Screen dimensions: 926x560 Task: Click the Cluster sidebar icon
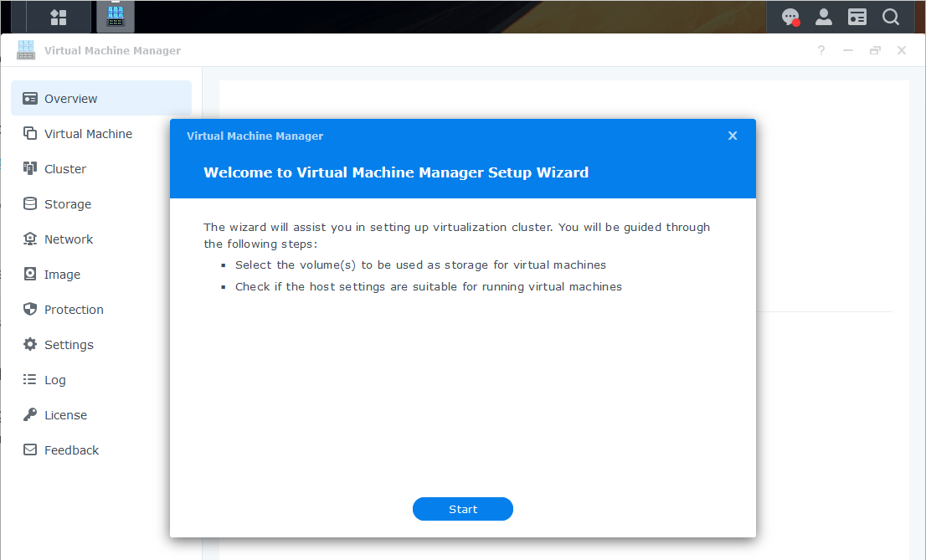(x=30, y=168)
